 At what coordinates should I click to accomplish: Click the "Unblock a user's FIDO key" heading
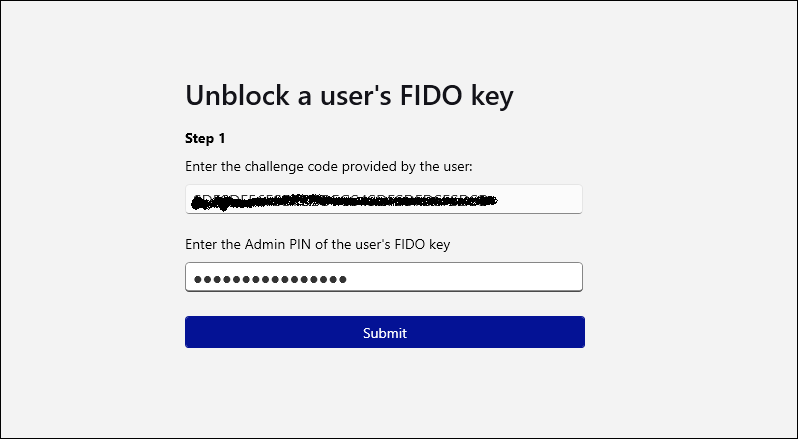pos(349,96)
